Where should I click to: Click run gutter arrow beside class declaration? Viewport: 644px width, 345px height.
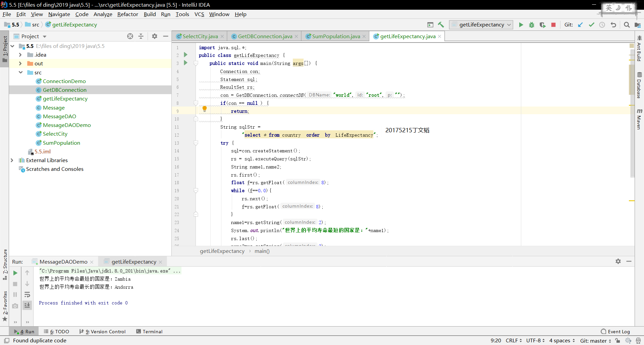(x=185, y=55)
